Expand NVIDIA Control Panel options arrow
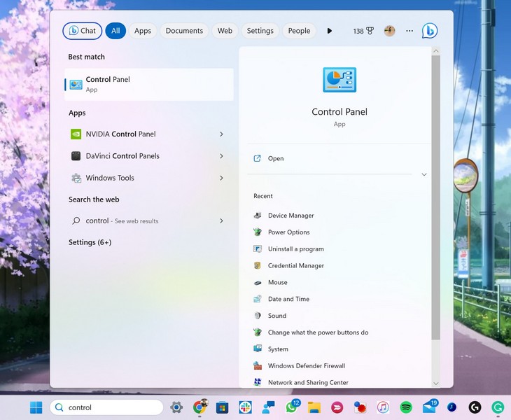Screen dimensions: 511x420 [221, 134]
